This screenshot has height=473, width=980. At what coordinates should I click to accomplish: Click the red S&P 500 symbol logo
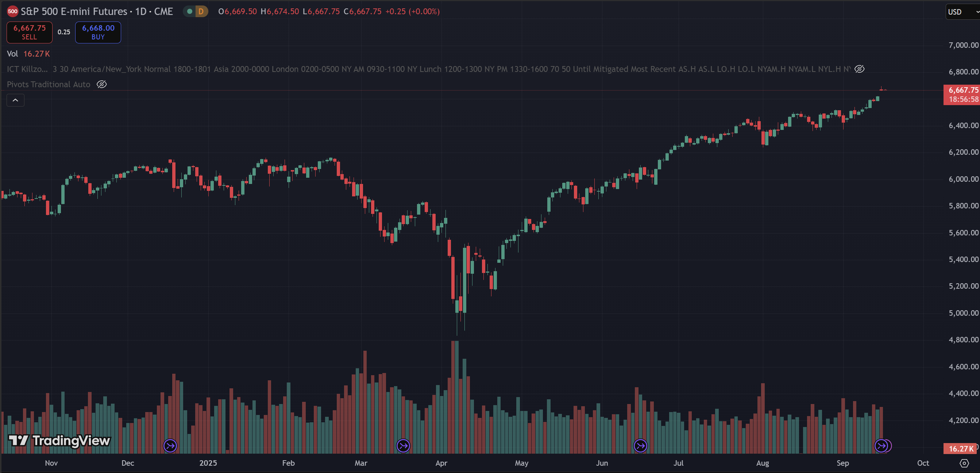(12, 11)
